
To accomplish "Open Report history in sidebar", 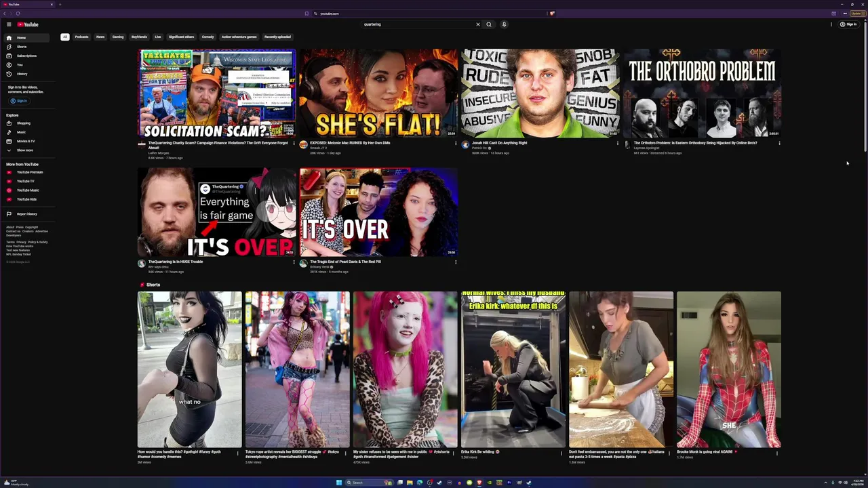I will (26, 214).
